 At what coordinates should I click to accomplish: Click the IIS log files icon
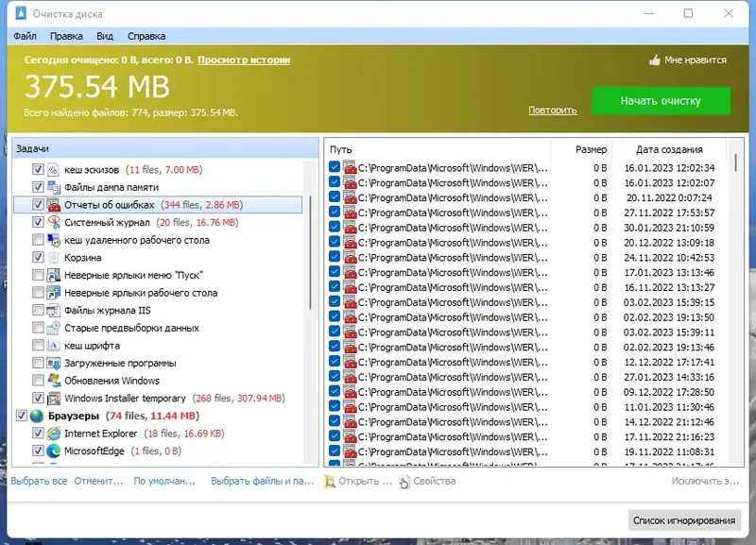[54, 311]
